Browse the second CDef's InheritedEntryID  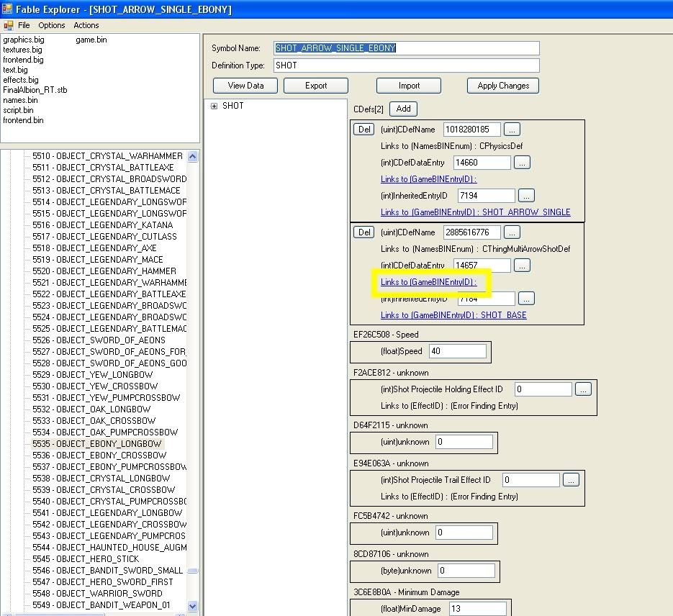tap(527, 298)
